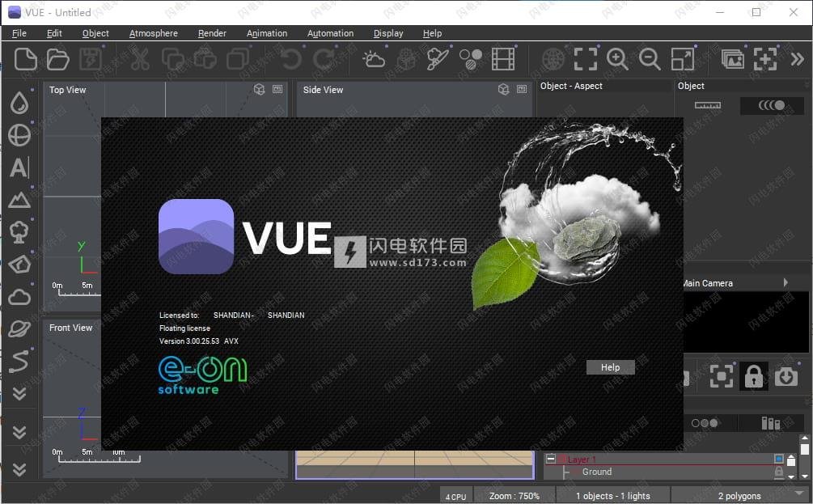The width and height of the screenshot is (813, 504).
Task: Click the frame brackets icon beside zoom in
Action: pos(586,59)
